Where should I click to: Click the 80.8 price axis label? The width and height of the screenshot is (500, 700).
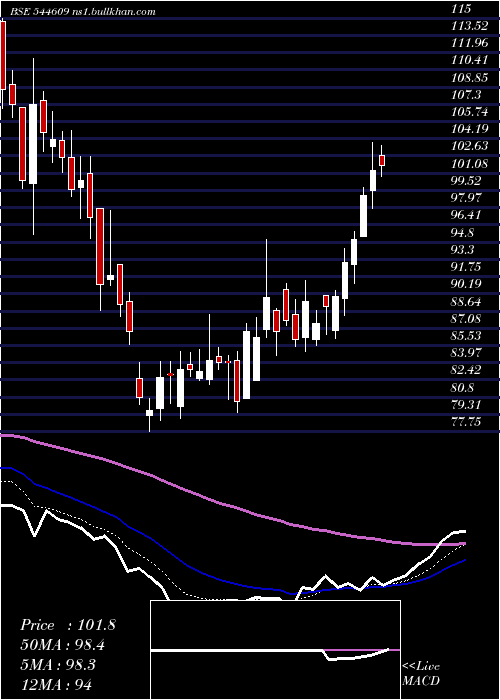[464, 387]
